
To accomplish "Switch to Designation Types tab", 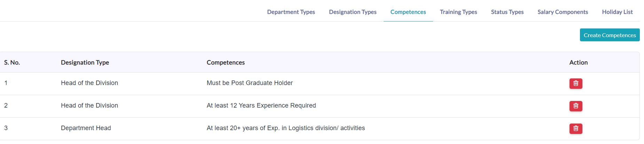I will (353, 12).
